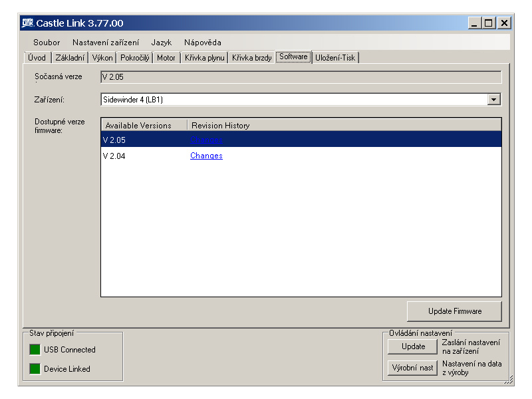The height and width of the screenshot is (399, 532).
Task: Open the Jazyk language menu
Action: [x=162, y=43]
